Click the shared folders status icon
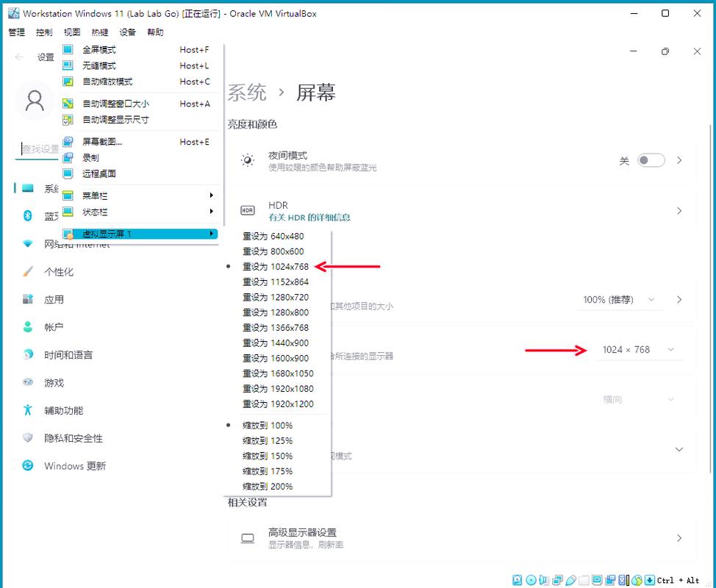 (584, 580)
